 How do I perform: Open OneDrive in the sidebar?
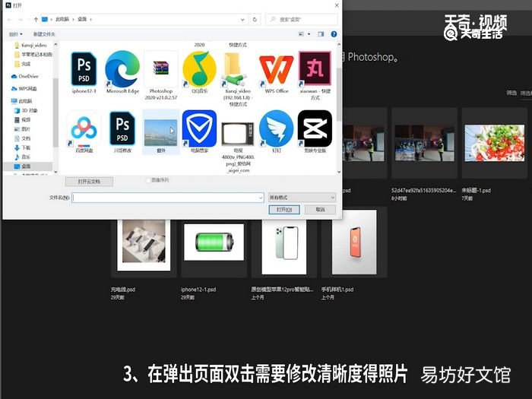[x=25, y=76]
